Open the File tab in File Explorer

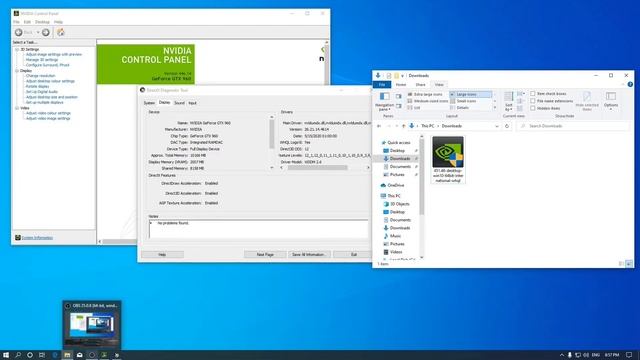click(x=382, y=84)
